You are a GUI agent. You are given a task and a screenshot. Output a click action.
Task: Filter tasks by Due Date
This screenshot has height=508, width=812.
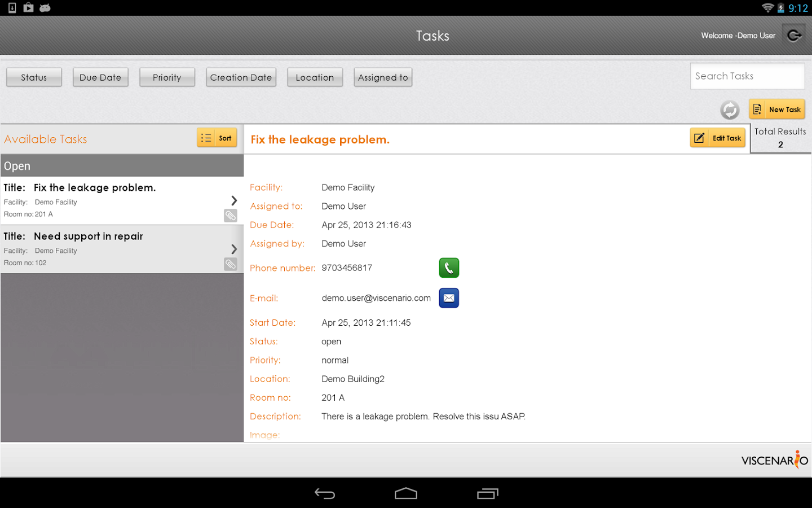(x=100, y=77)
